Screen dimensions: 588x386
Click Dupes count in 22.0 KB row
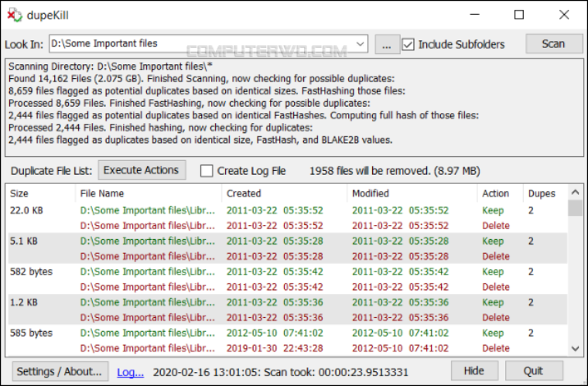click(531, 210)
